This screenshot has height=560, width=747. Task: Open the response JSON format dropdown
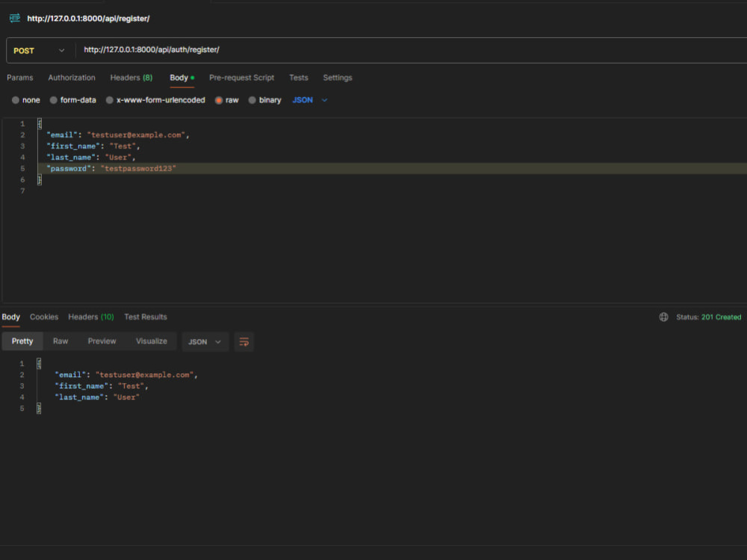point(205,342)
